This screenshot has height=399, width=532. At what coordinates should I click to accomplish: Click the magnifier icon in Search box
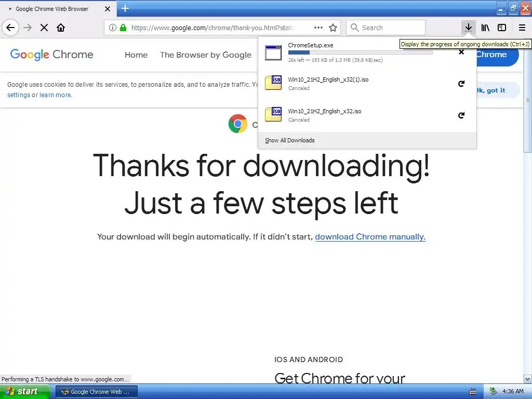point(354,28)
